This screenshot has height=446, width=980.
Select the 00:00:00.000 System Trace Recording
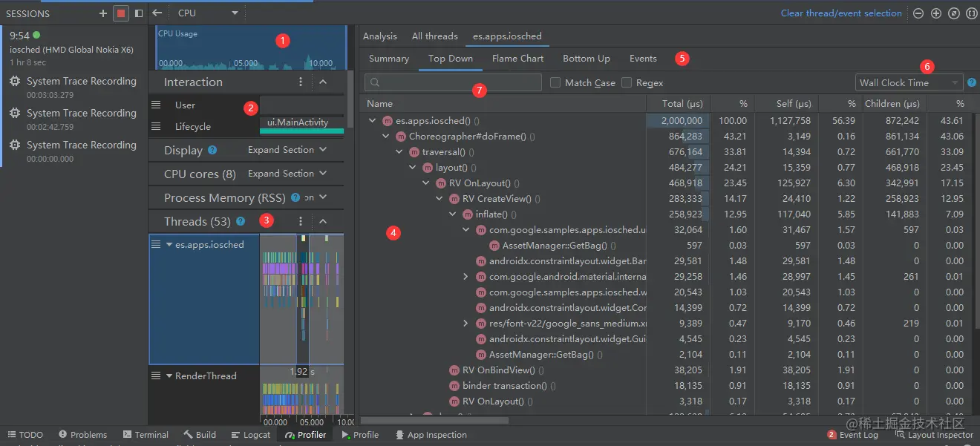tap(73, 151)
